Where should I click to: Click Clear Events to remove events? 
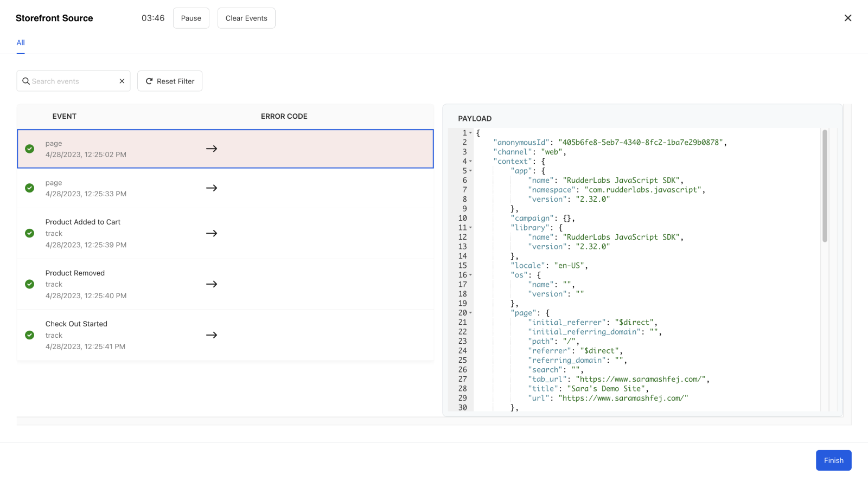click(x=246, y=18)
